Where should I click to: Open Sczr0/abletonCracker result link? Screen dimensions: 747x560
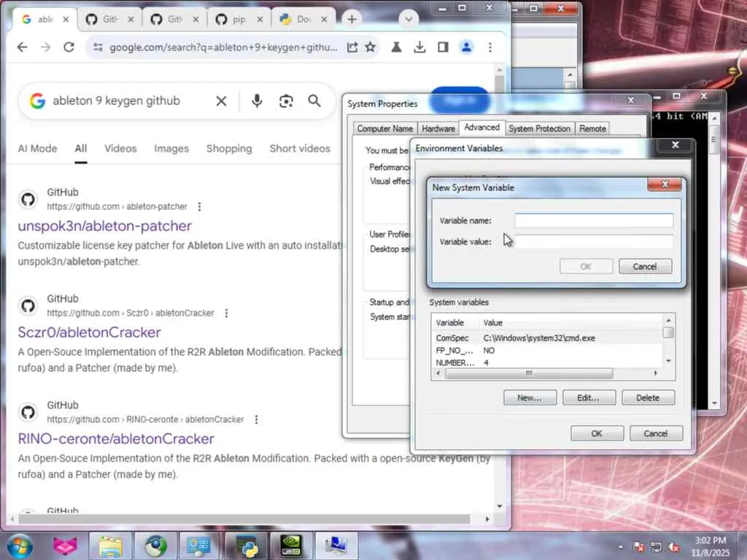89,332
